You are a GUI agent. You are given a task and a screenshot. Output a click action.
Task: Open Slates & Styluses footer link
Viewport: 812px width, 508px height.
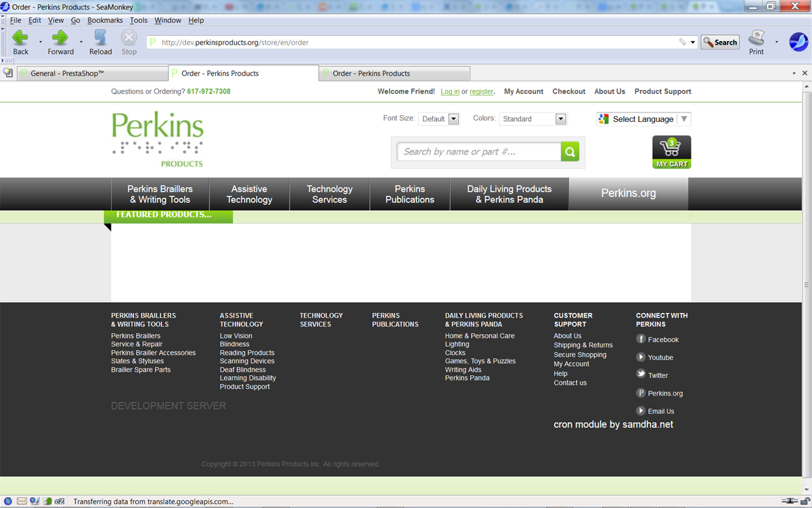[x=137, y=361]
